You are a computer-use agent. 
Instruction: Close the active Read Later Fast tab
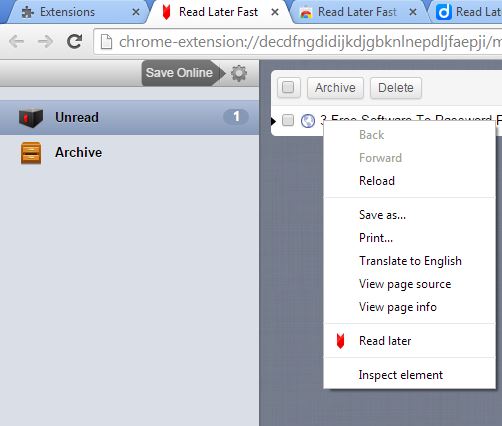275,12
